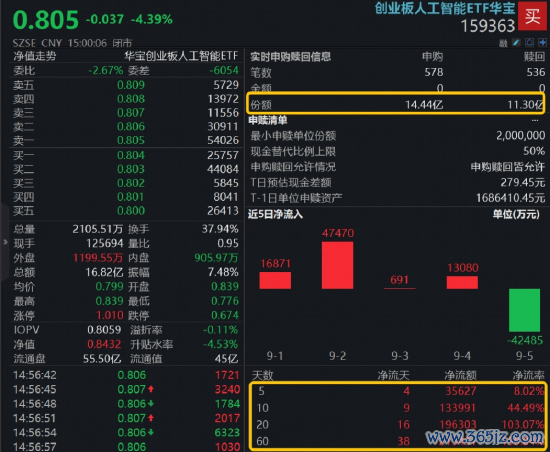Click the red 买 buy button
Viewport: 550px width, 452px height.
(x=532, y=15)
